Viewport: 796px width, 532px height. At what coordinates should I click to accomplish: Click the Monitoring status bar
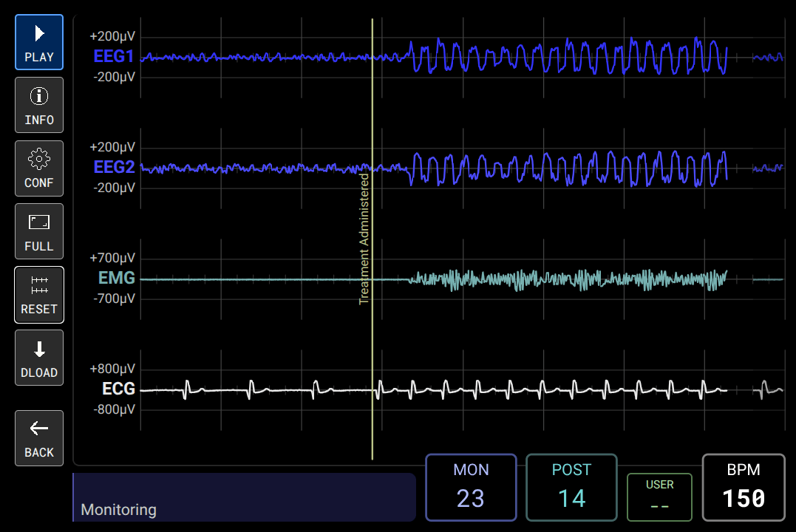(244, 497)
